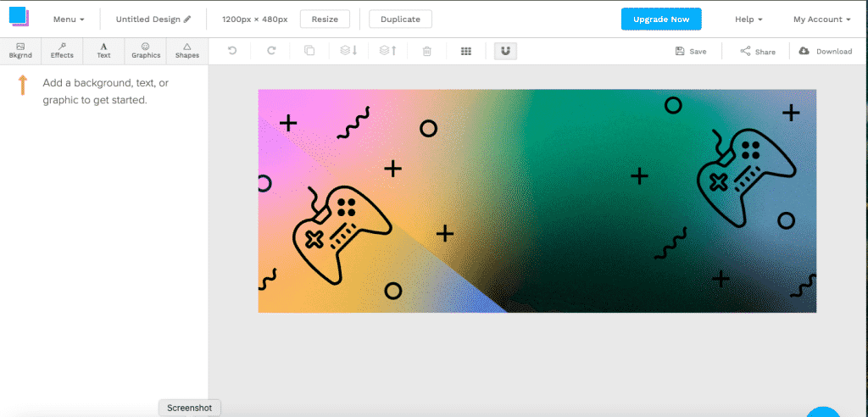Click the Share button
This screenshot has height=417, width=868.
coord(758,52)
